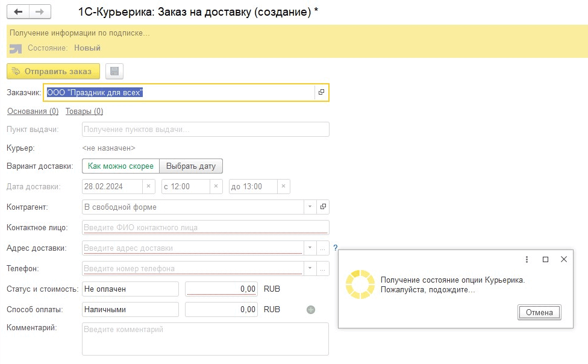
Task: Click the до 13:00 end time field
Action: (253, 186)
